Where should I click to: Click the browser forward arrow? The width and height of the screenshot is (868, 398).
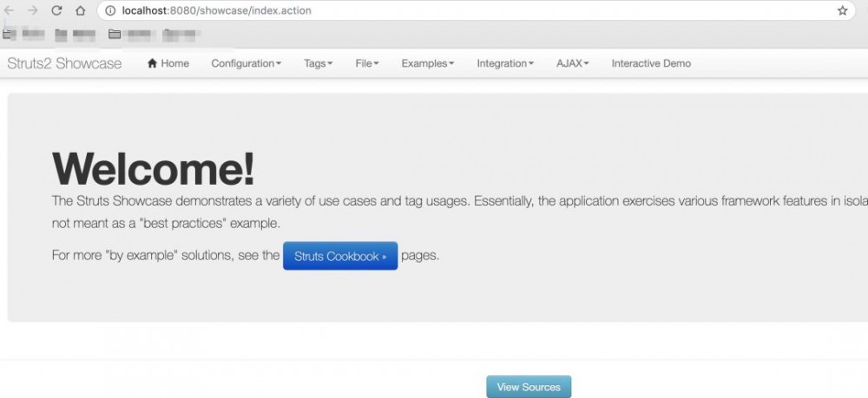(33, 10)
